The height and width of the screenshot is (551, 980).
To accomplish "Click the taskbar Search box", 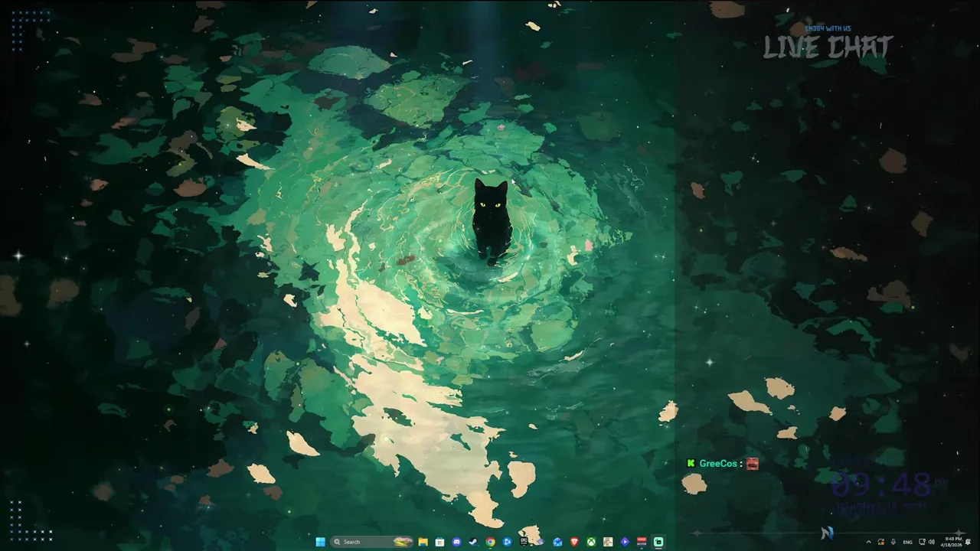I will (372, 542).
